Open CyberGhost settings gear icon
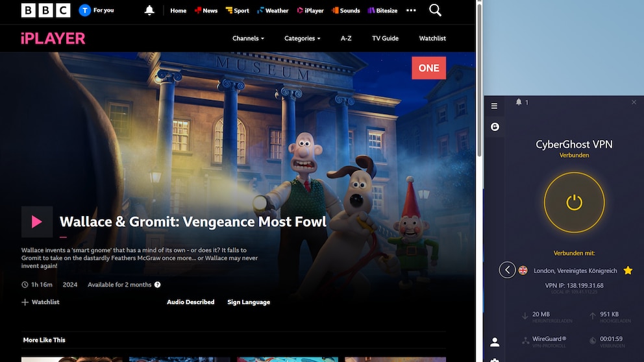 [495, 360]
